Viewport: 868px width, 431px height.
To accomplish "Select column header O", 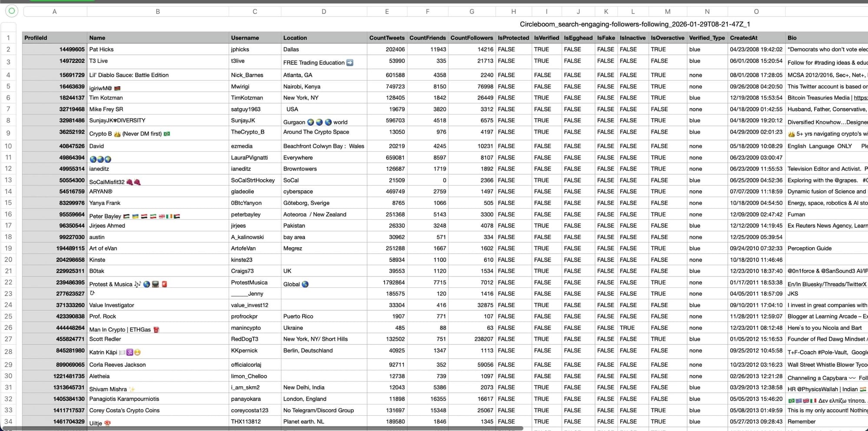I will point(756,11).
